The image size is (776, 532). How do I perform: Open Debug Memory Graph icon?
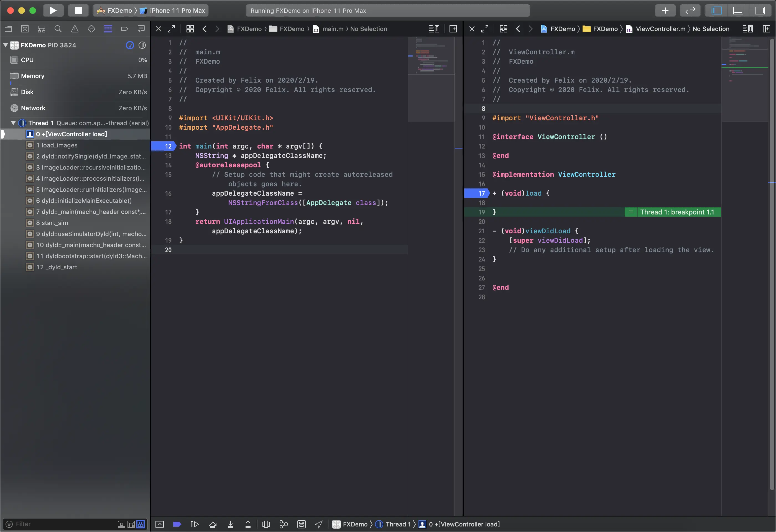[x=284, y=524]
